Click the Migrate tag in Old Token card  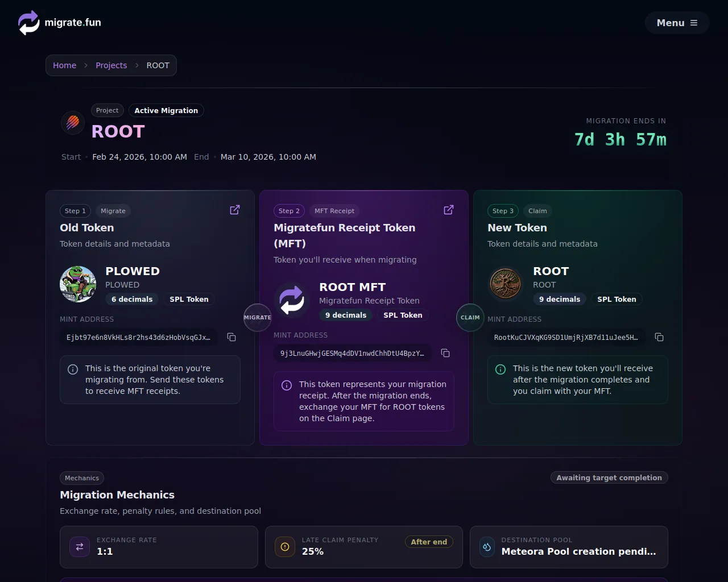[113, 211]
